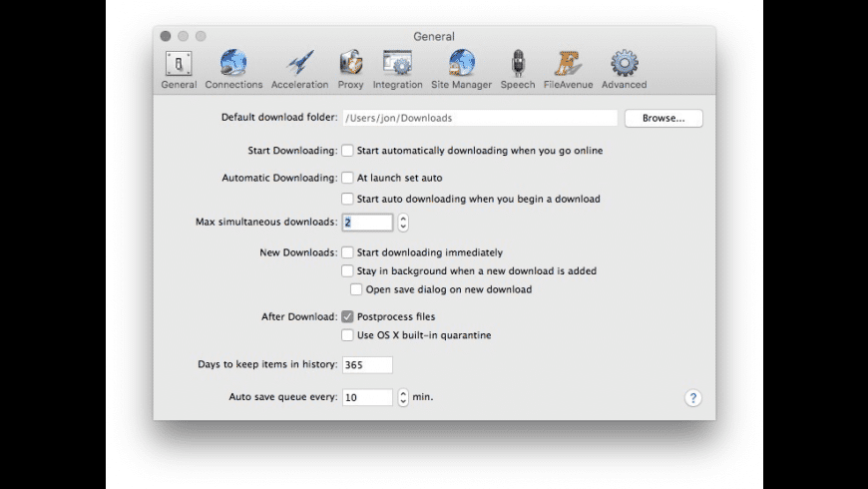Image resolution: width=868 pixels, height=489 pixels.
Task: Open the Acceleration rocket pane
Action: 299,70
